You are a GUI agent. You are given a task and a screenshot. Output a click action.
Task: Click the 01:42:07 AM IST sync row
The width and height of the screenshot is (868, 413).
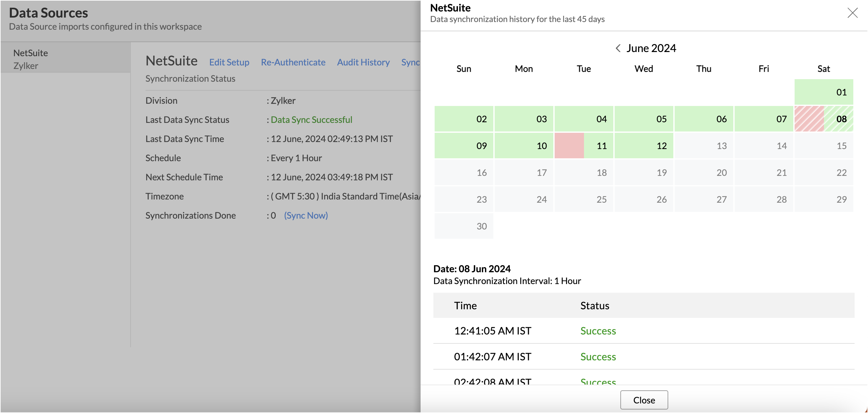pos(644,357)
